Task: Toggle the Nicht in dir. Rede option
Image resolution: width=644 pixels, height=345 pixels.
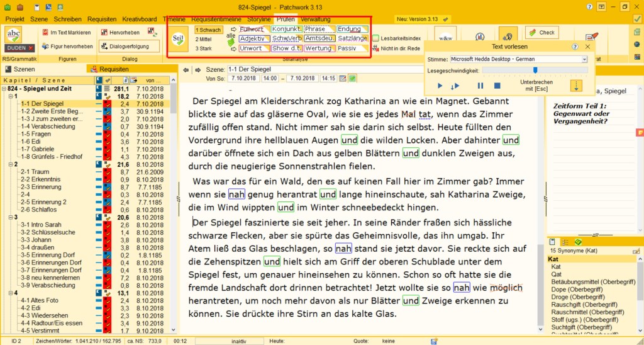Action: click(x=376, y=48)
